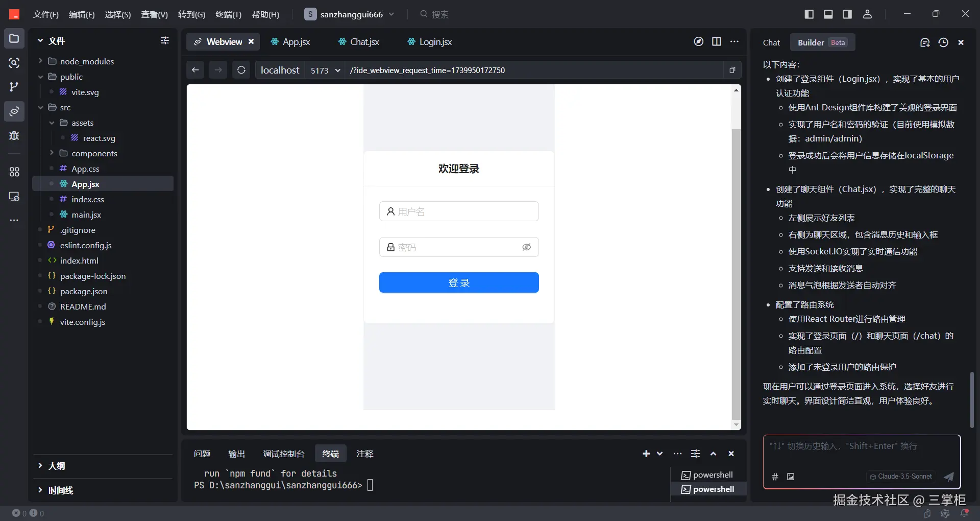980x521 pixels.
Task: Open editor more actions menu
Action: (x=734, y=41)
